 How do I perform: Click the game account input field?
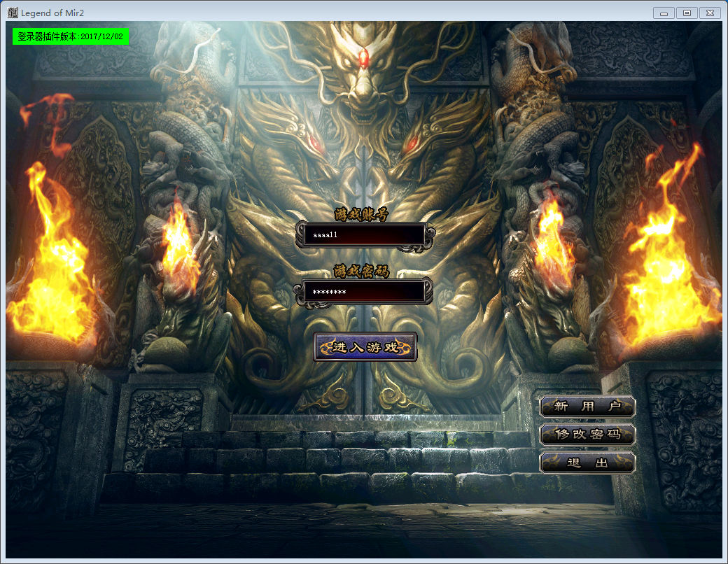click(365, 234)
